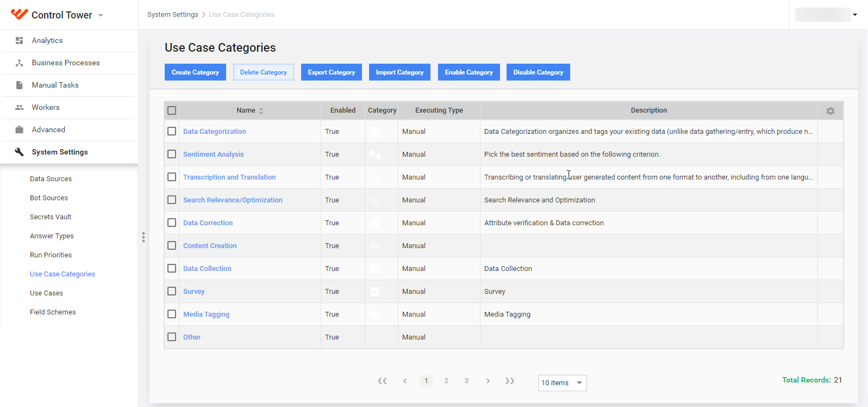Click the Workers people icon
The width and height of the screenshot is (868, 407).
pos(20,108)
